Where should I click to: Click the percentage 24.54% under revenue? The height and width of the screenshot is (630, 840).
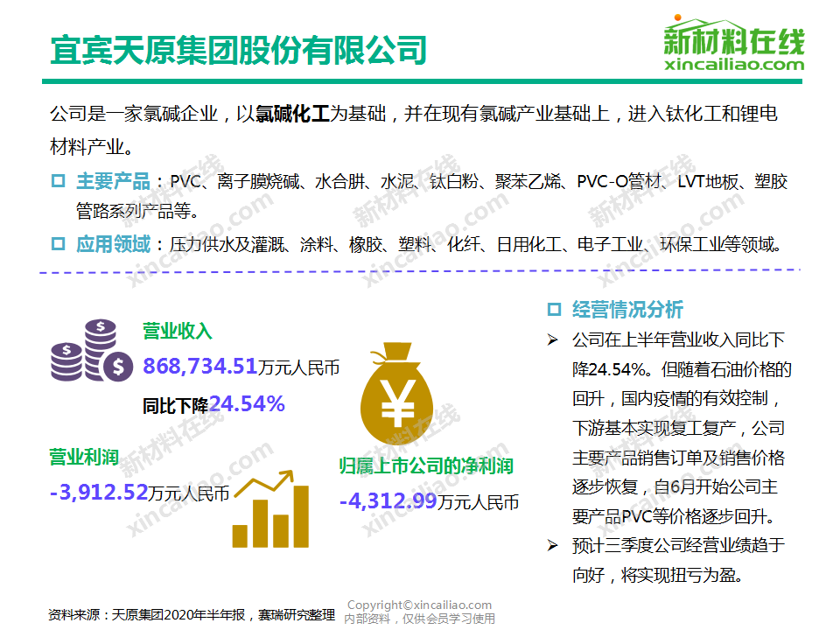click(247, 404)
